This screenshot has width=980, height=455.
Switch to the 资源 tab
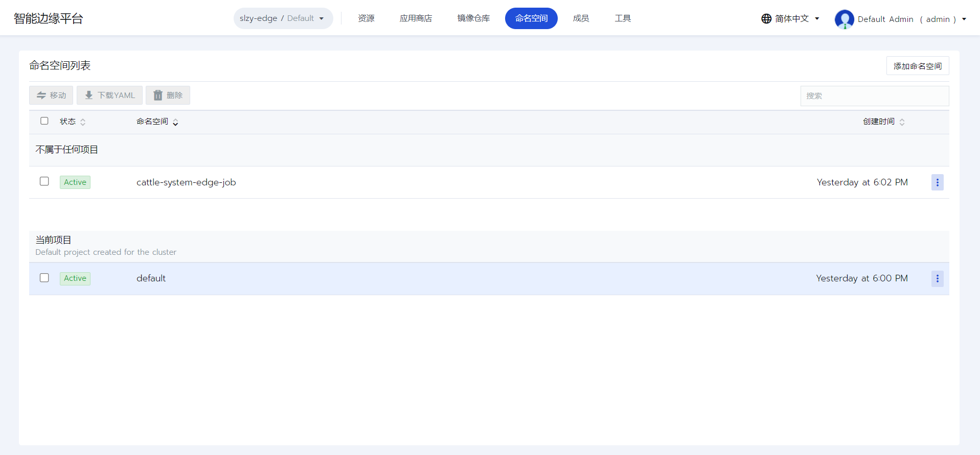(x=366, y=18)
